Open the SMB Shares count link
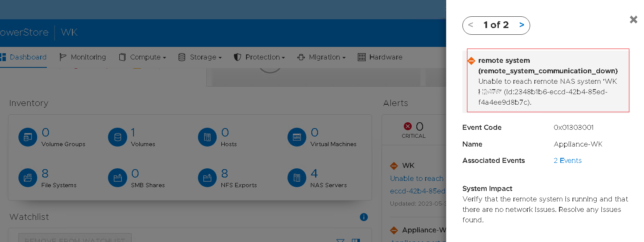 coord(135,173)
